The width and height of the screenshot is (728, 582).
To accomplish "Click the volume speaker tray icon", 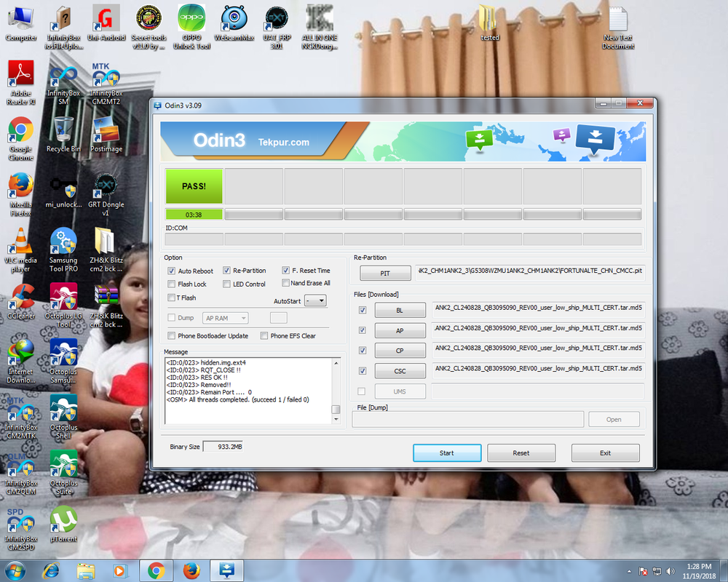I will (670, 571).
